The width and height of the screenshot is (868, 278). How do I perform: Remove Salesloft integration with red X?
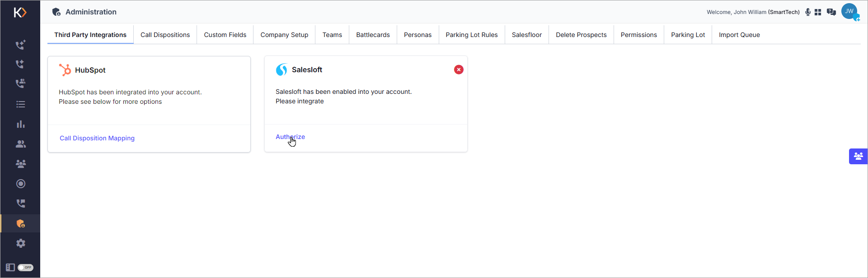tap(459, 69)
